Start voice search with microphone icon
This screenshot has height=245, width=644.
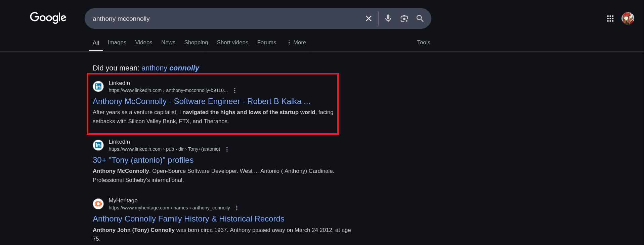coord(388,18)
